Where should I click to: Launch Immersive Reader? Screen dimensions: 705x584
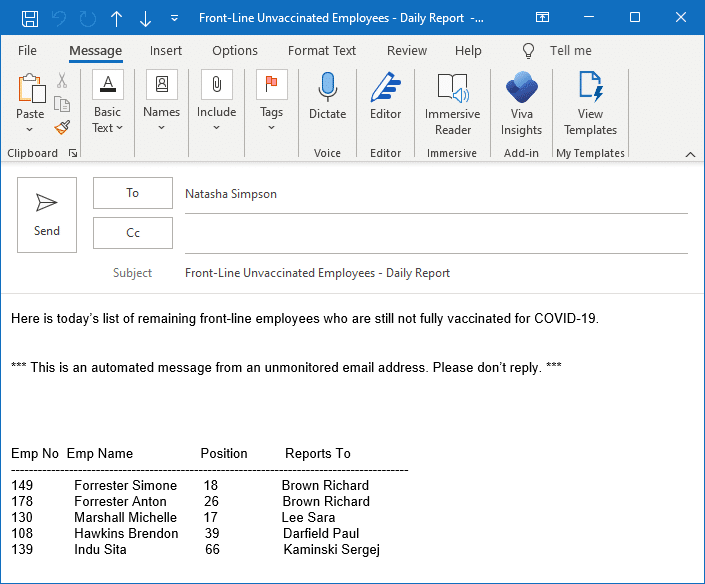pos(452,105)
